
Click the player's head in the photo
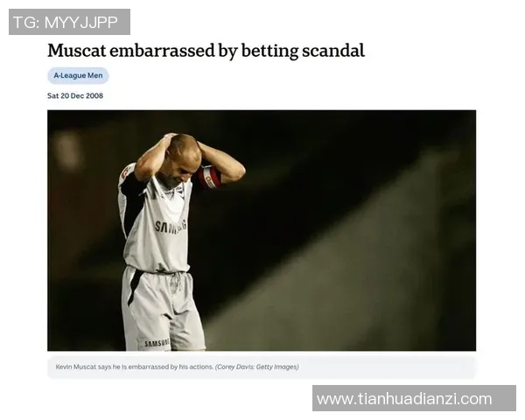183,154
